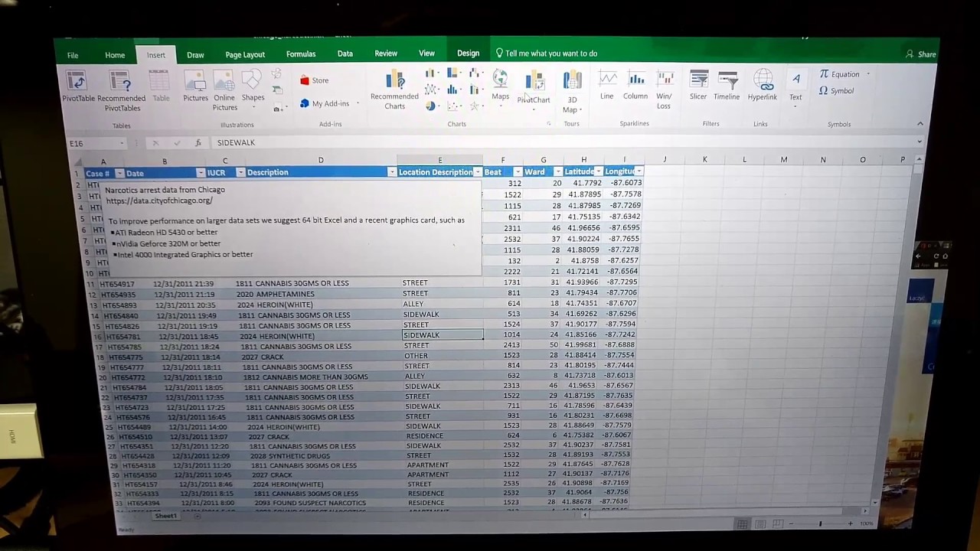Open Recommended PivotTables
The height and width of the screenshot is (551, 980).
(122, 91)
